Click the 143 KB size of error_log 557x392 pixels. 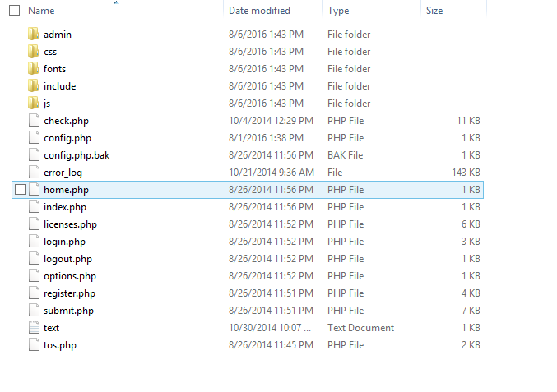[x=466, y=173]
